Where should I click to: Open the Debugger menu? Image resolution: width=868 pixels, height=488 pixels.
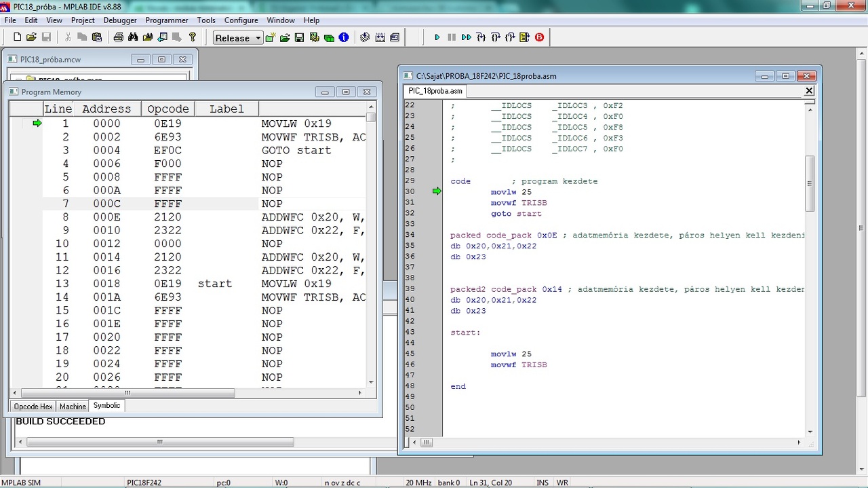[120, 20]
